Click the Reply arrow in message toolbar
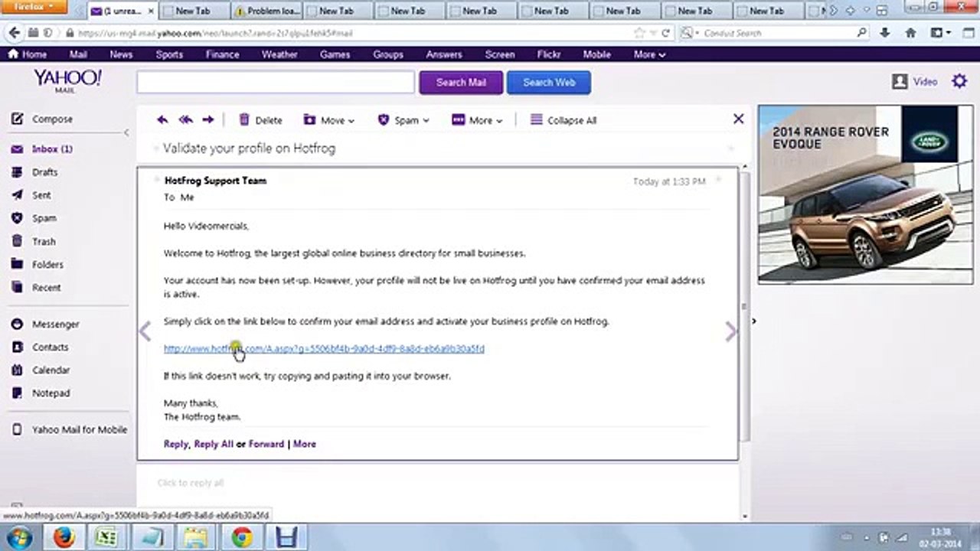 (x=162, y=120)
